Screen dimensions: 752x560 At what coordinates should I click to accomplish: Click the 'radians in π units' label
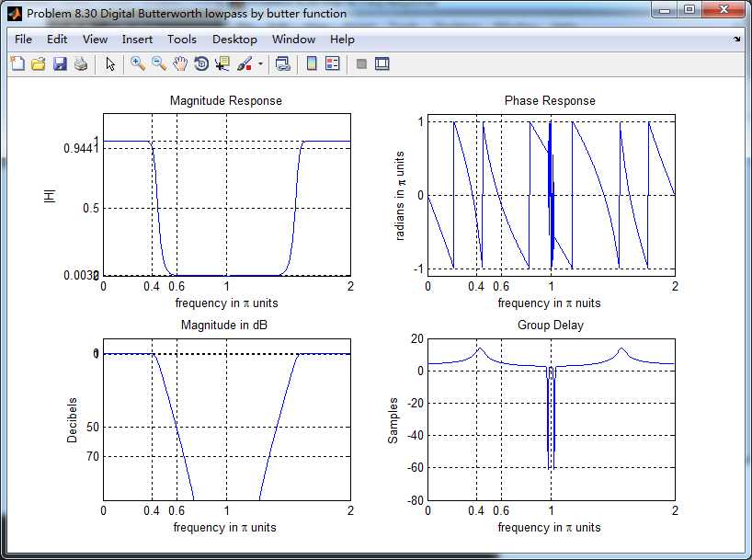(x=400, y=195)
